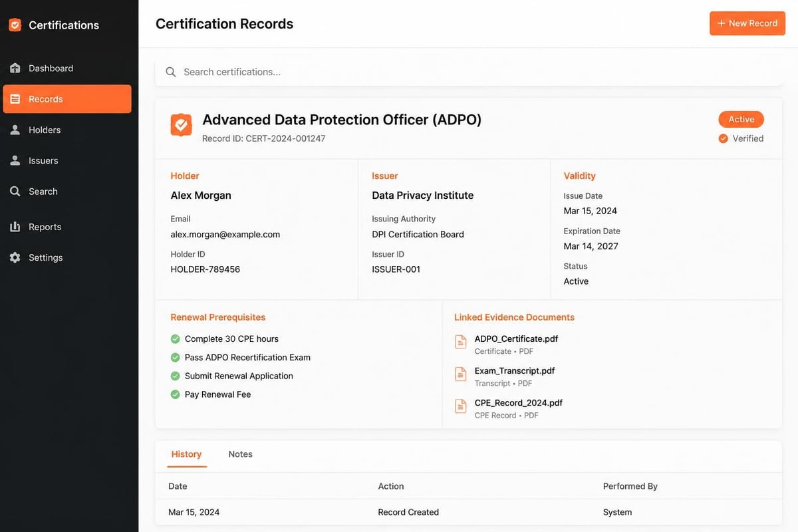
Task: Toggle the Submit Renewal Application check
Action: (176, 376)
